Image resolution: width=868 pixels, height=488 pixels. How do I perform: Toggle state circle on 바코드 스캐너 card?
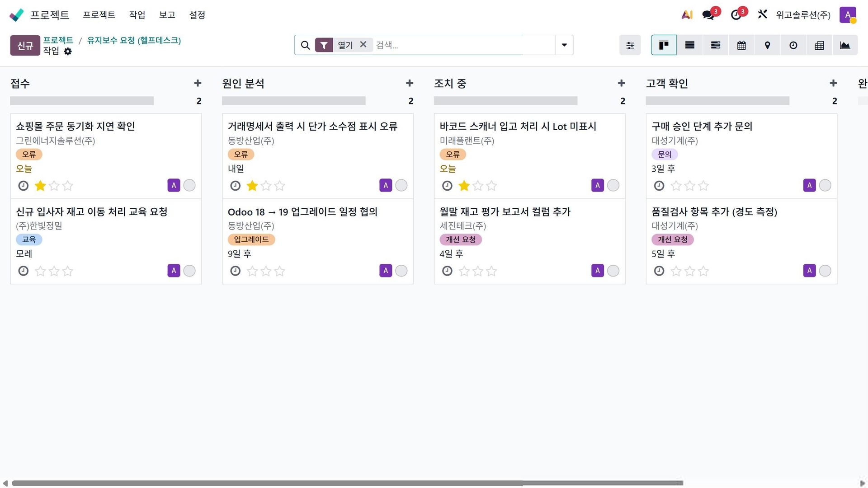613,185
